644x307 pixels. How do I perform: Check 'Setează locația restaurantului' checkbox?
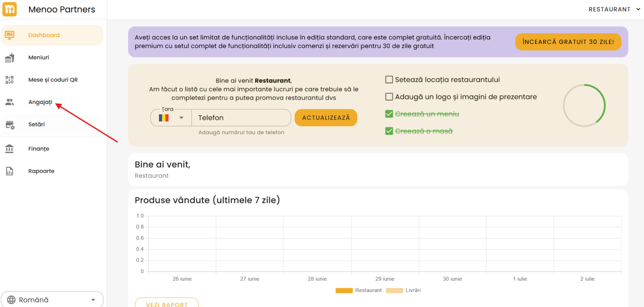tap(389, 80)
